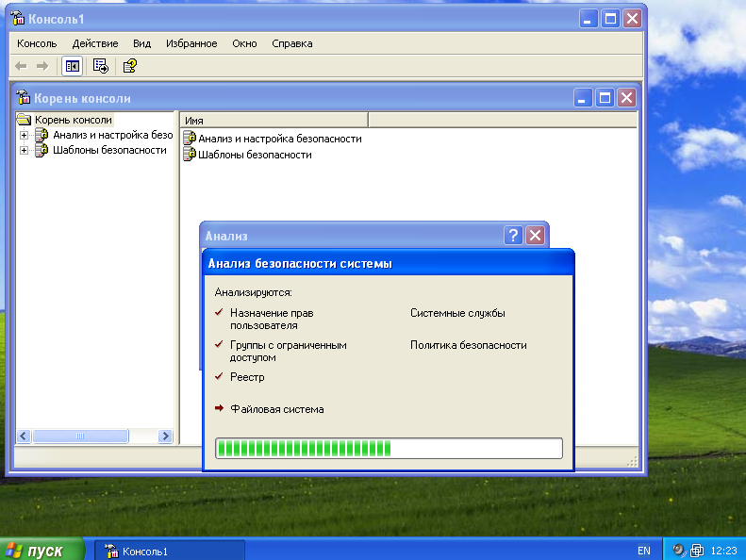The image size is (746, 560).
Task: Select Шаблоны безопасности in the tree
Action: 109,150
